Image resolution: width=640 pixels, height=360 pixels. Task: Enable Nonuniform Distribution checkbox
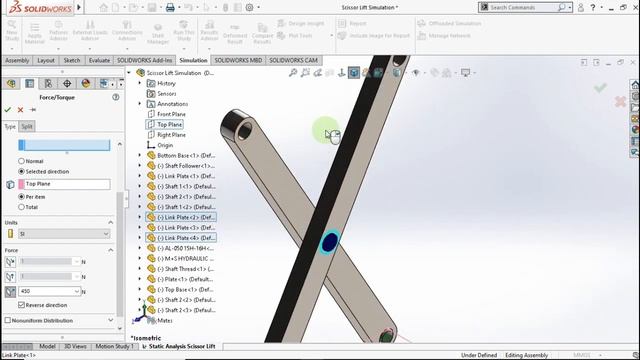tap(8, 320)
